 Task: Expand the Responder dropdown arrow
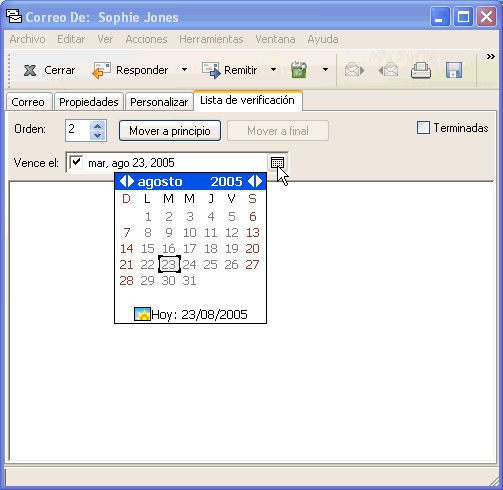184,70
